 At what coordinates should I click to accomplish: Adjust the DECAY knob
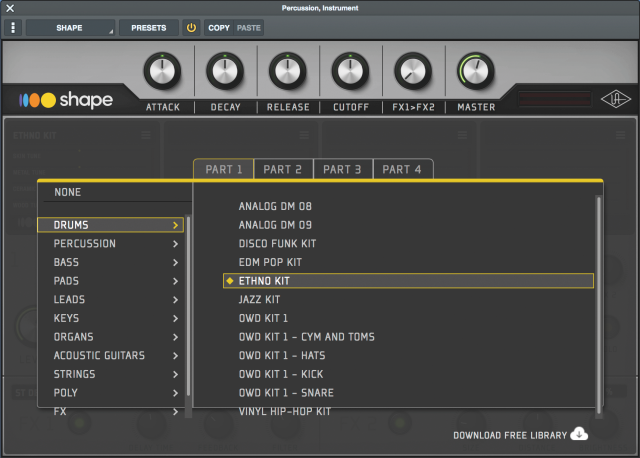(x=225, y=71)
